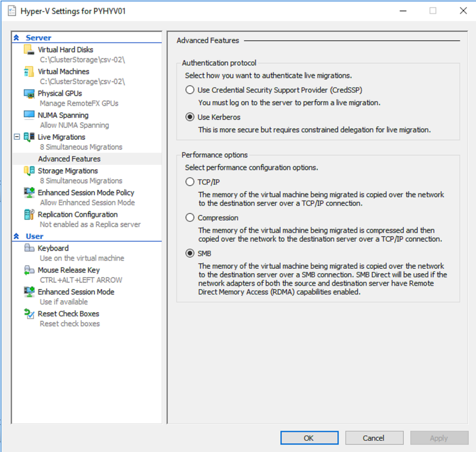
Task: Click the NUMA Spanning icon
Action: tap(29, 115)
